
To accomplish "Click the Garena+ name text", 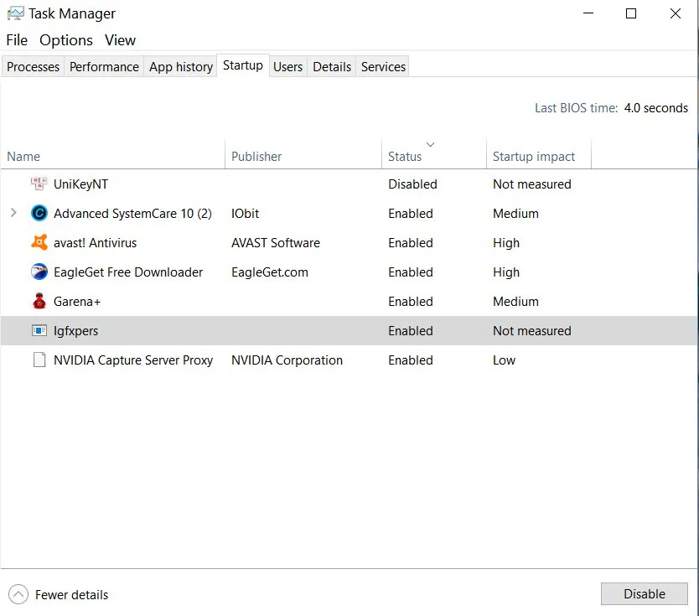I will [x=77, y=302].
